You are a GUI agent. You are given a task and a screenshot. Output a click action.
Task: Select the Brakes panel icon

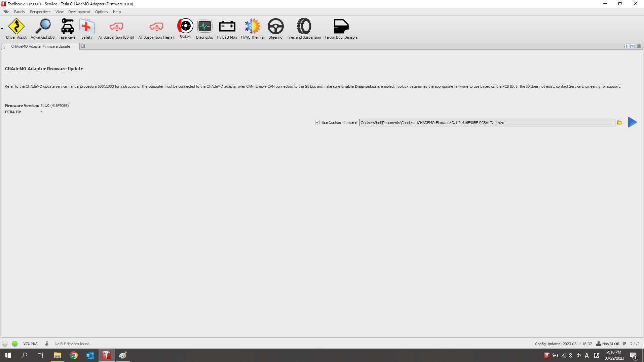point(185,28)
